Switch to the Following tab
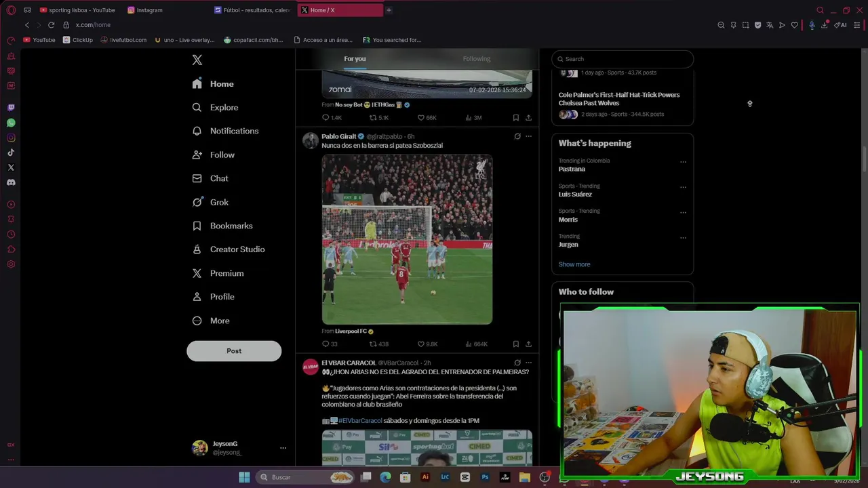The height and width of the screenshot is (488, 868). (x=477, y=59)
